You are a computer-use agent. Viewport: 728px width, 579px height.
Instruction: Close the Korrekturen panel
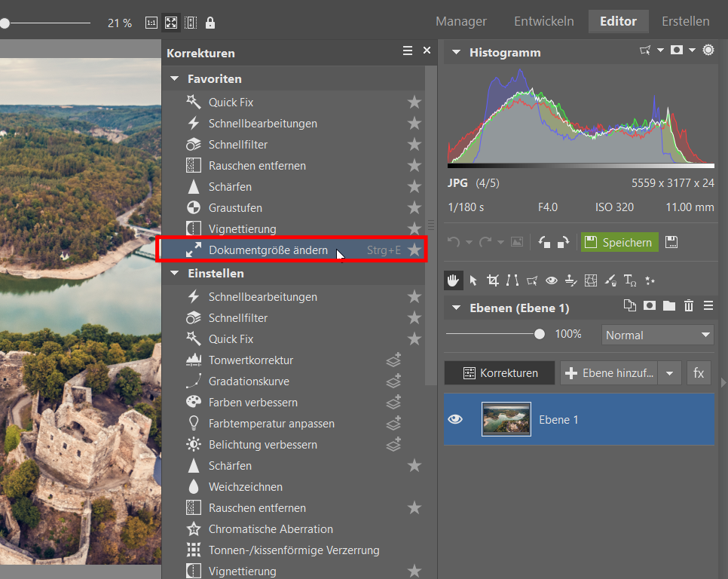coord(427,51)
